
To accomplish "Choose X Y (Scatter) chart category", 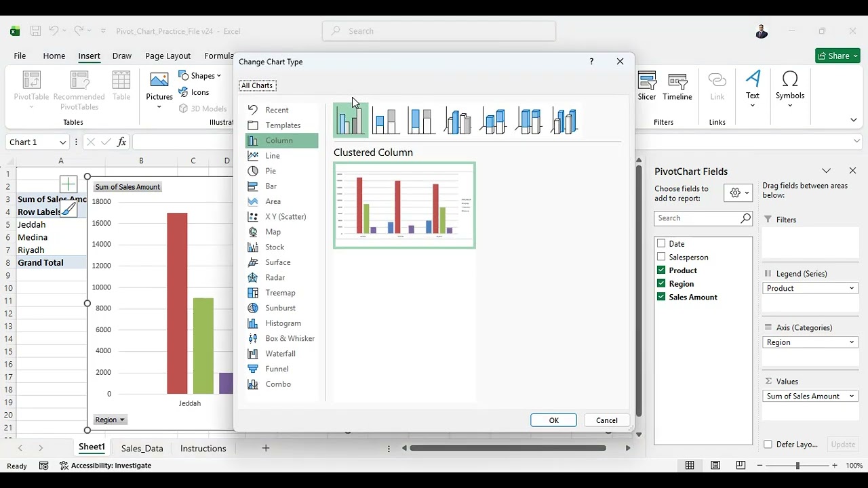I will pos(281,217).
